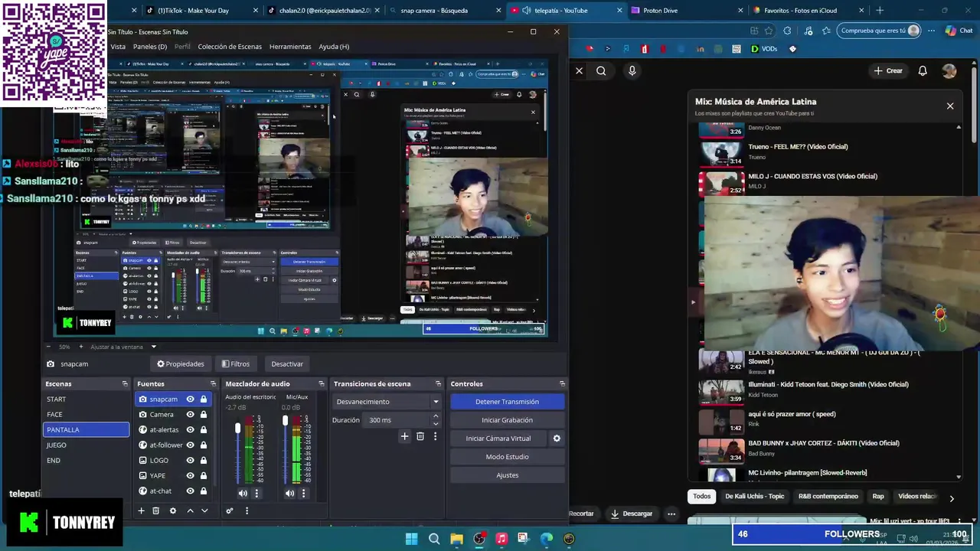980x551 pixels.
Task: Toggle visibility of at-follower source
Action: click(x=190, y=445)
